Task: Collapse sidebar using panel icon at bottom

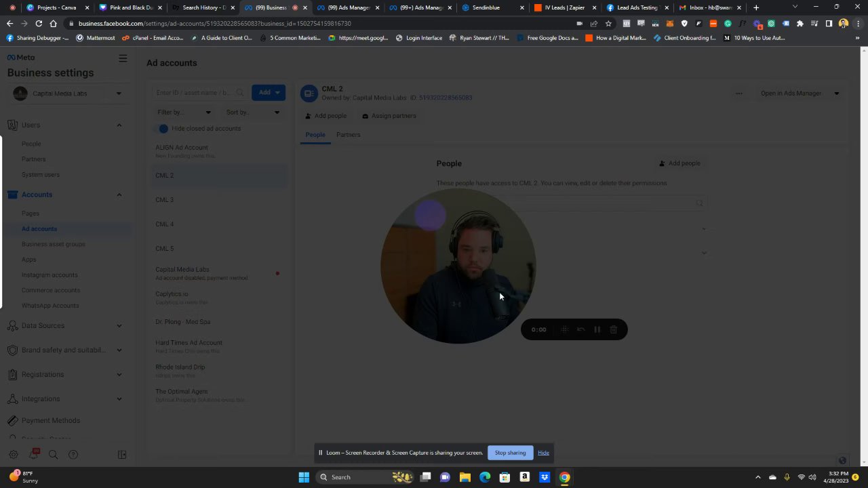Action: tap(122, 455)
